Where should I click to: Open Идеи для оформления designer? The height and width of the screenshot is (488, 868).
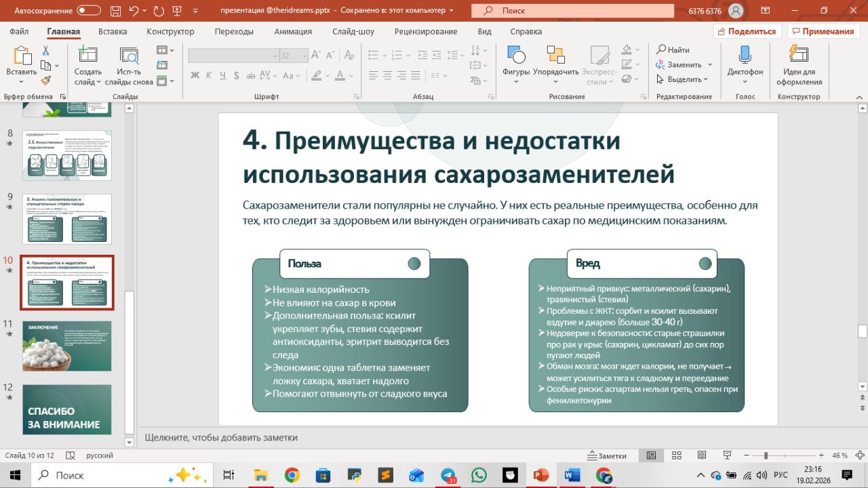tap(799, 66)
